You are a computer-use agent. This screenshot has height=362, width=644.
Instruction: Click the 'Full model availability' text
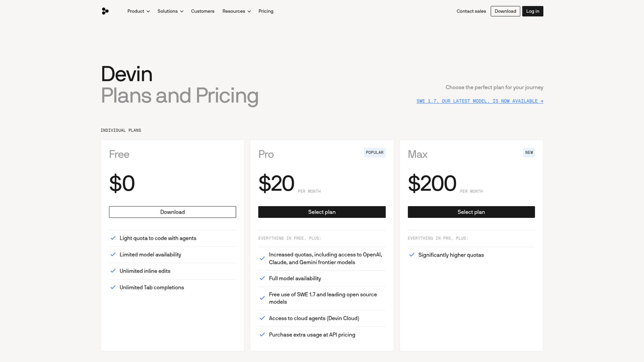tap(295, 278)
